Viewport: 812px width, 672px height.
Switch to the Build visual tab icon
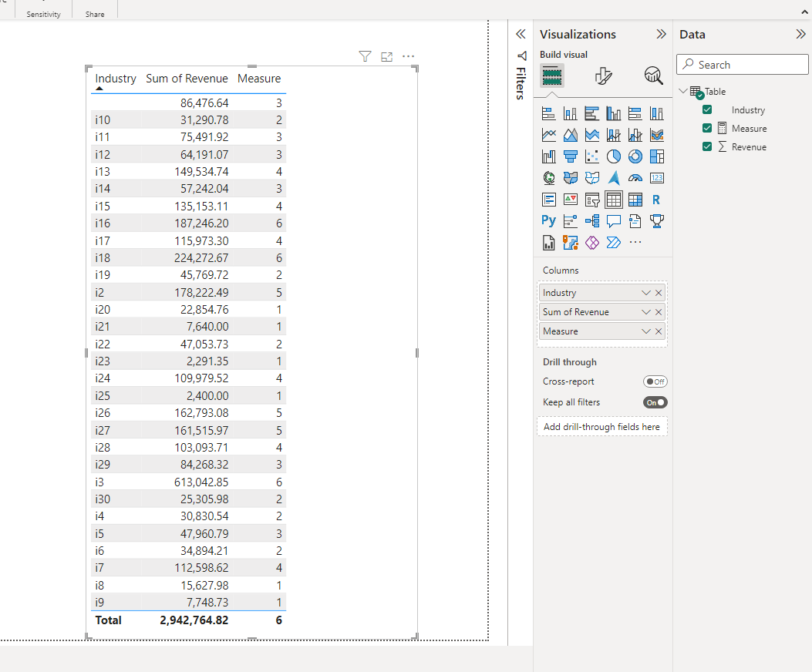552,76
